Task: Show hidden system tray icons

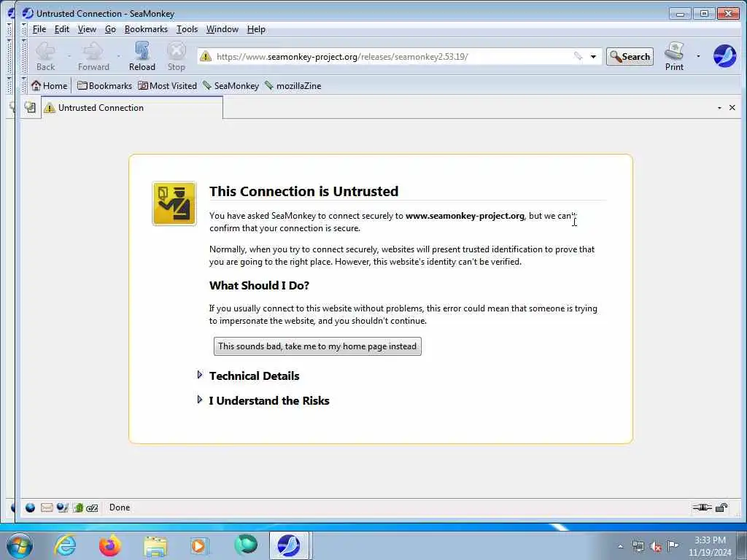Action: (620, 546)
